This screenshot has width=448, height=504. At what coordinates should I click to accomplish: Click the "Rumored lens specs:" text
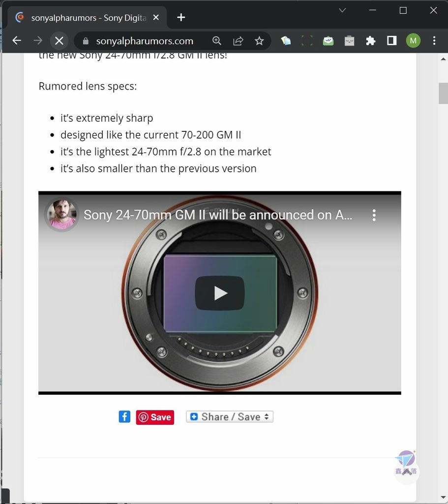[88, 86]
